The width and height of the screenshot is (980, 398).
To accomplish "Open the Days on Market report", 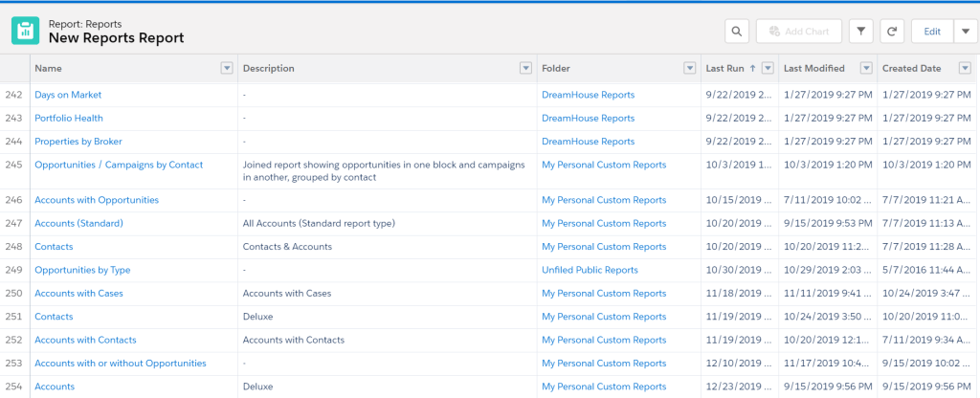I will pyautogui.click(x=68, y=95).
